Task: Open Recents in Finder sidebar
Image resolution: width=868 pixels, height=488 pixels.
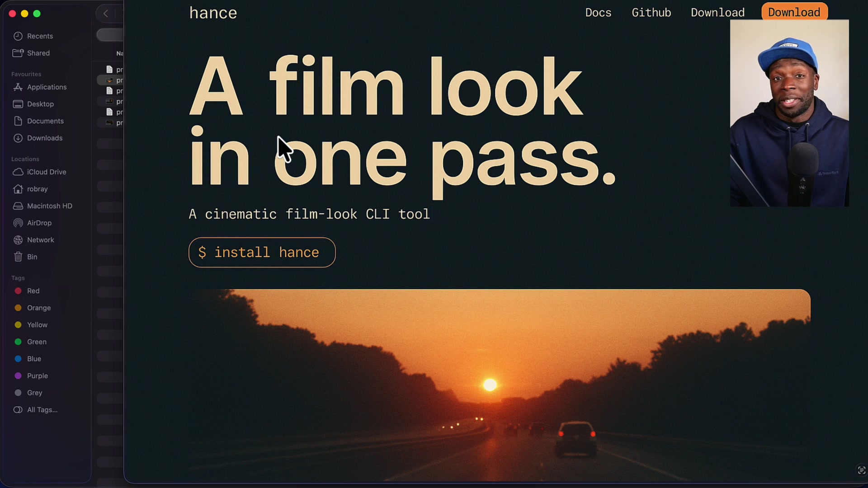Action: point(40,36)
